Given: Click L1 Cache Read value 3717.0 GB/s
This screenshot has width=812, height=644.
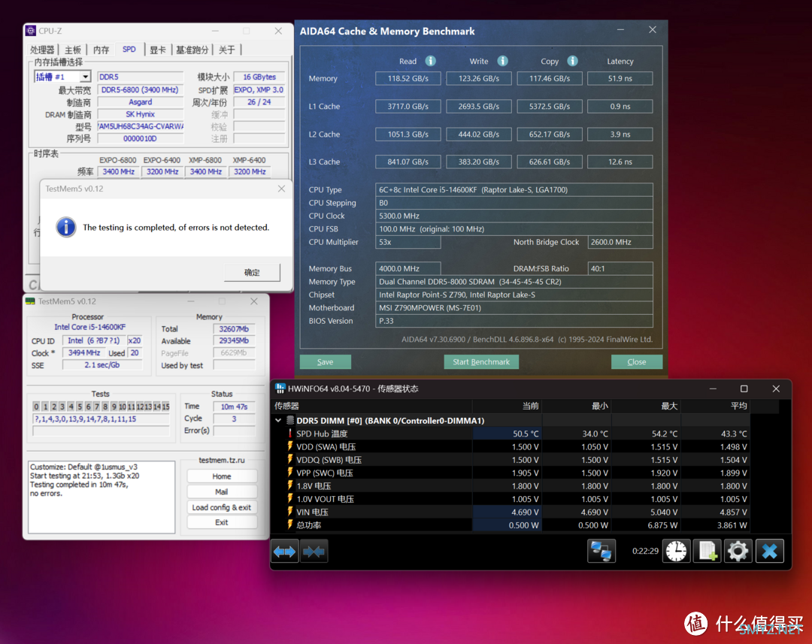Looking at the screenshot, I should pos(408,106).
